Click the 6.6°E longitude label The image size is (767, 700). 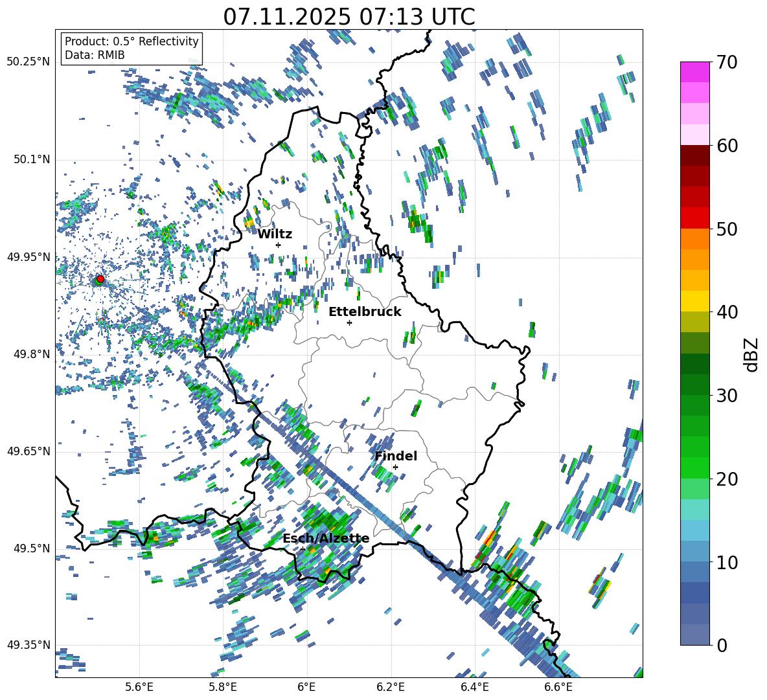(x=558, y=687)
